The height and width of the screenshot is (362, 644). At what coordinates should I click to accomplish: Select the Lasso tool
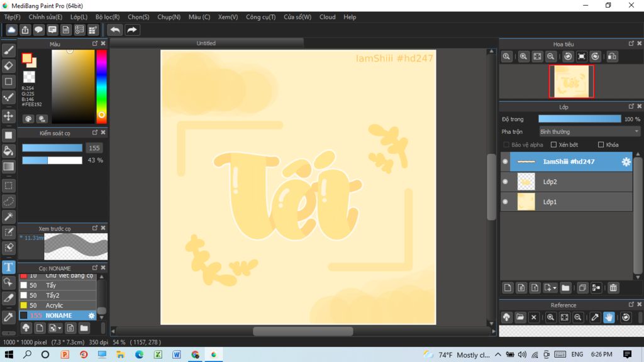point(9,201)
